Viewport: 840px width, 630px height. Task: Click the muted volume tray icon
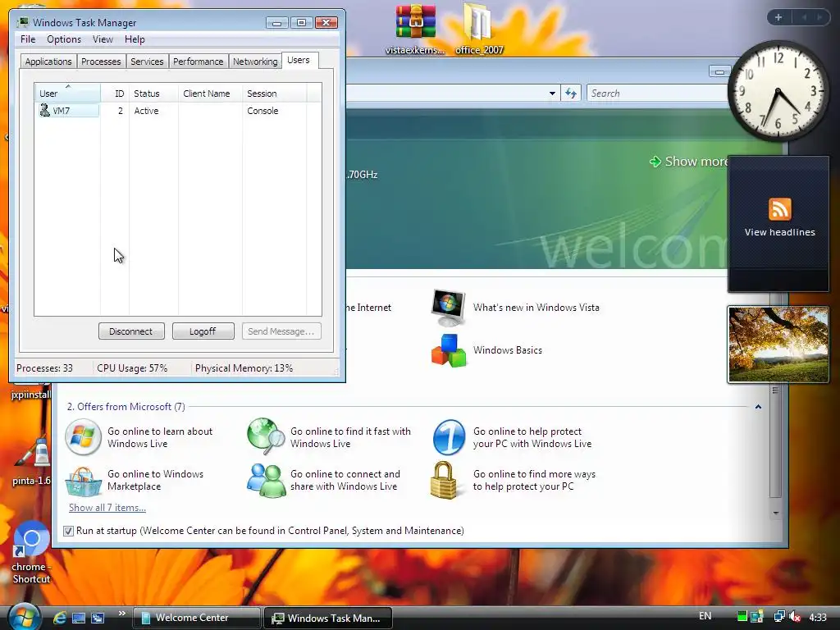click(795, 617)
